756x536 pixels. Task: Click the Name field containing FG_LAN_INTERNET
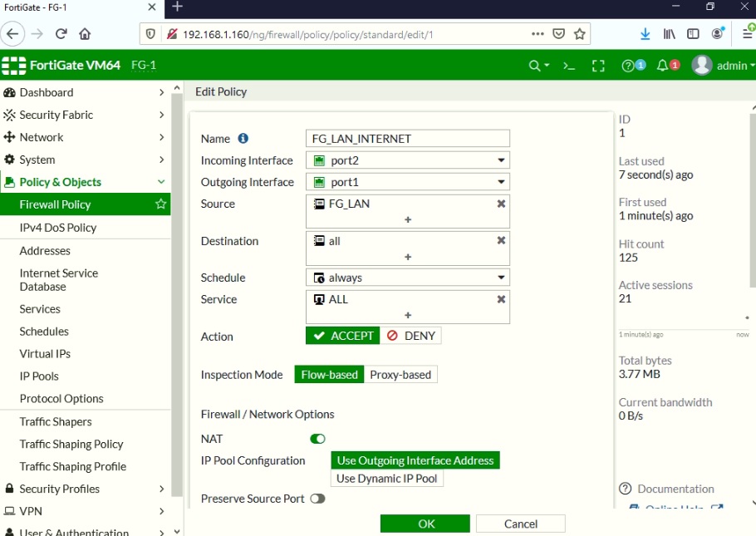(x=407, y=138)
